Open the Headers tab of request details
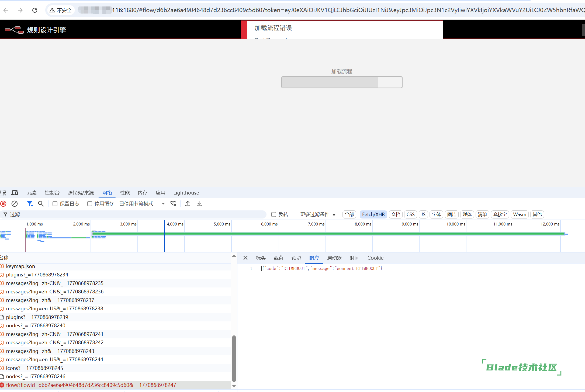 (x=261, y=258)
